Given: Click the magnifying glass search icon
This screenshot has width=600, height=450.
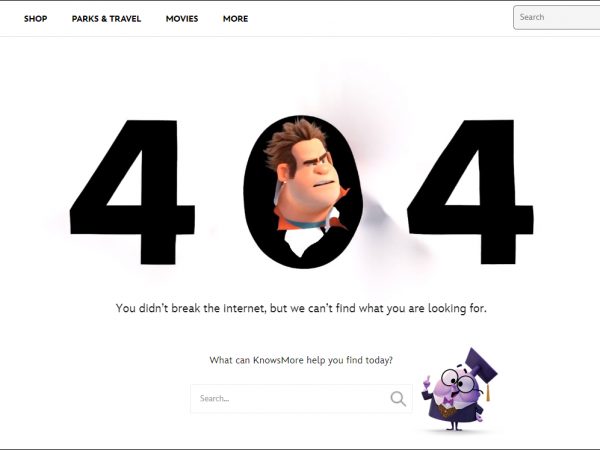Looking at the screenshot, I should pyautogui.click(x=398, y=398).
